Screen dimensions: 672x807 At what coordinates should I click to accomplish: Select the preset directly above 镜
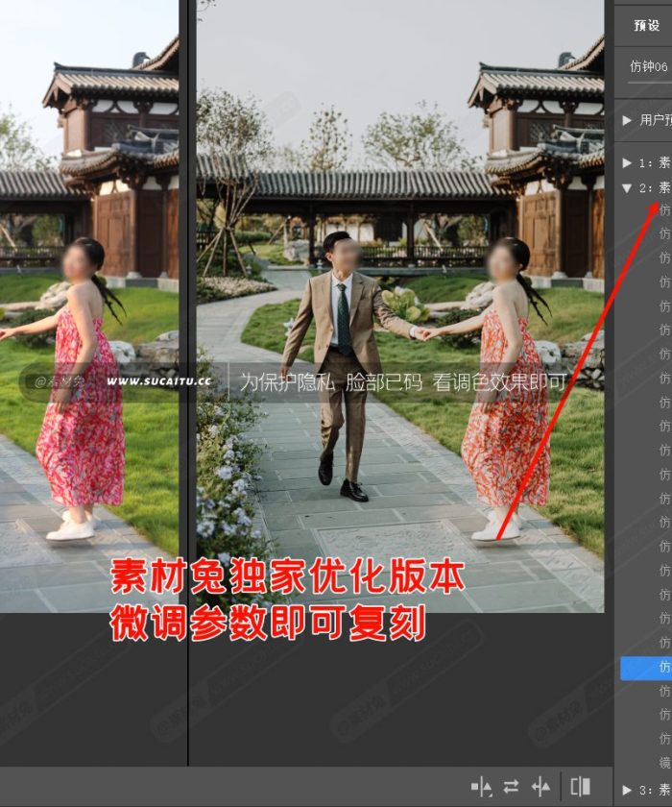[664, 738]
